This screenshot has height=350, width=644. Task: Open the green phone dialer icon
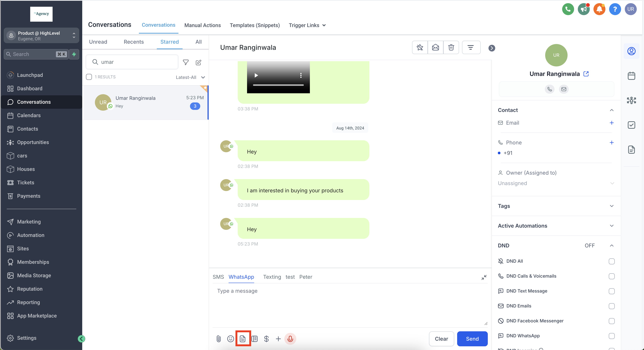tap(568, 9)
